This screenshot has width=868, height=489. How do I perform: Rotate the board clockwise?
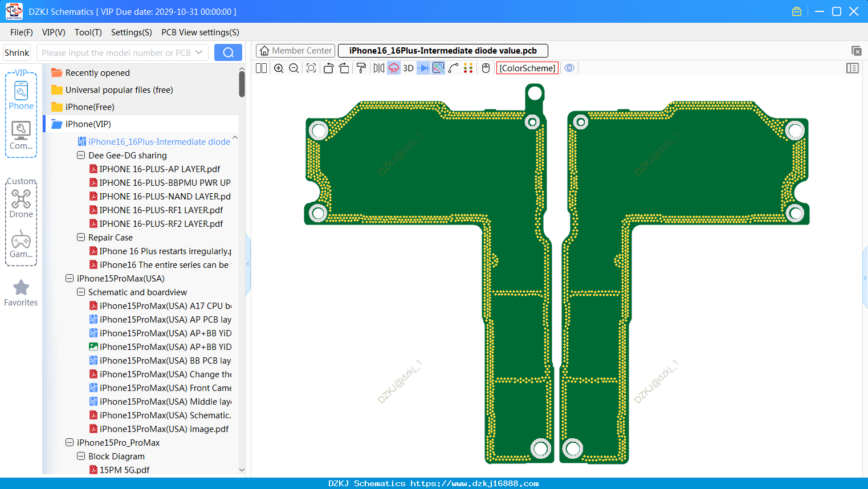pyautogui.click(x=344, y=68)
